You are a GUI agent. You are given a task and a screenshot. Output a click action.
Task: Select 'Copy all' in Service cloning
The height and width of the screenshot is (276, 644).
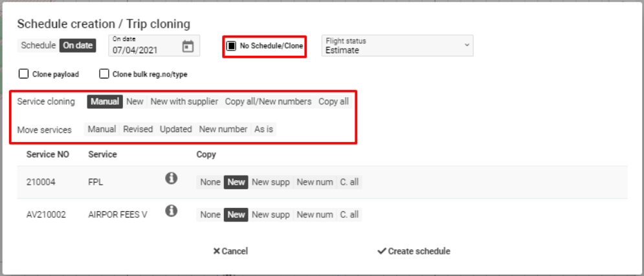(x=333, y=102)
